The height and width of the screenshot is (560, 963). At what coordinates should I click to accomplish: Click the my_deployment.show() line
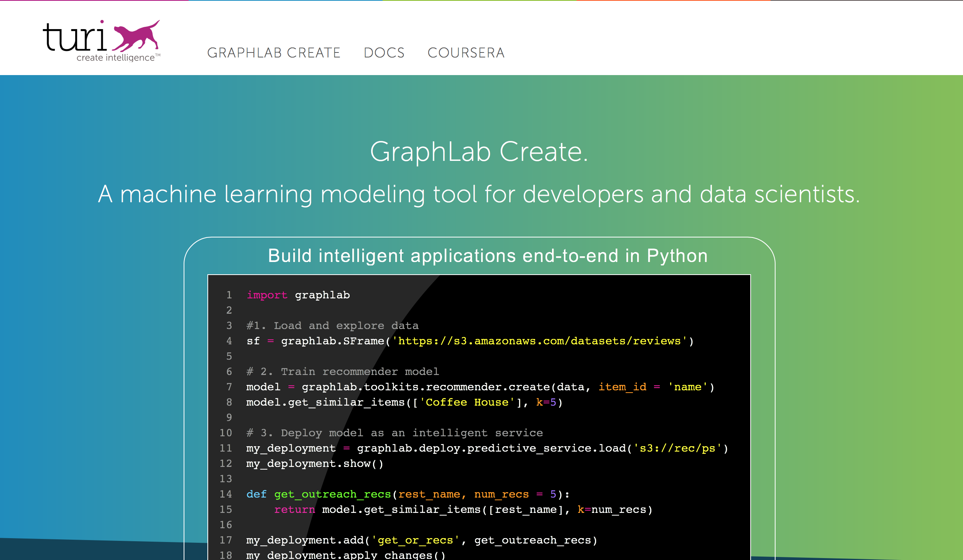pos(314,463)
